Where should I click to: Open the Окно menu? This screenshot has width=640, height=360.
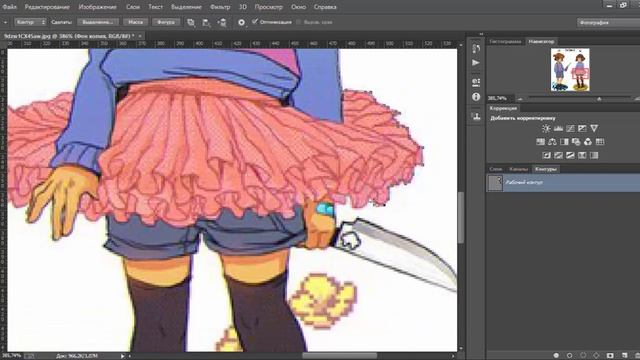pyautogui.click(x=298, y=7)
